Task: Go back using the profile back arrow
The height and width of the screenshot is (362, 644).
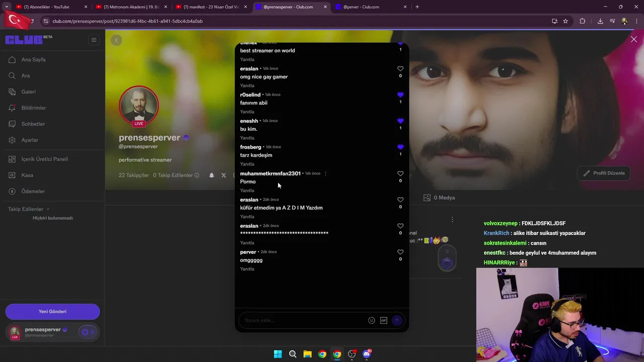Action: (x=116, y=40)
